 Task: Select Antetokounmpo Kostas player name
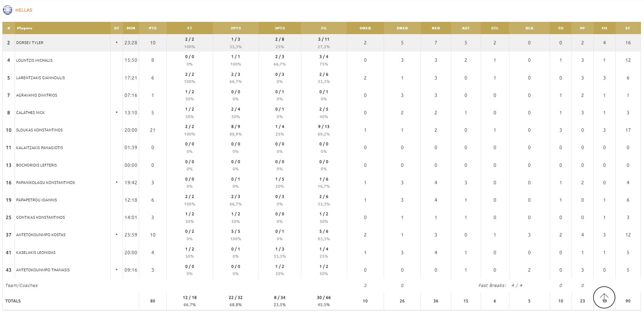pyautogui.click(x=41, y=235)
